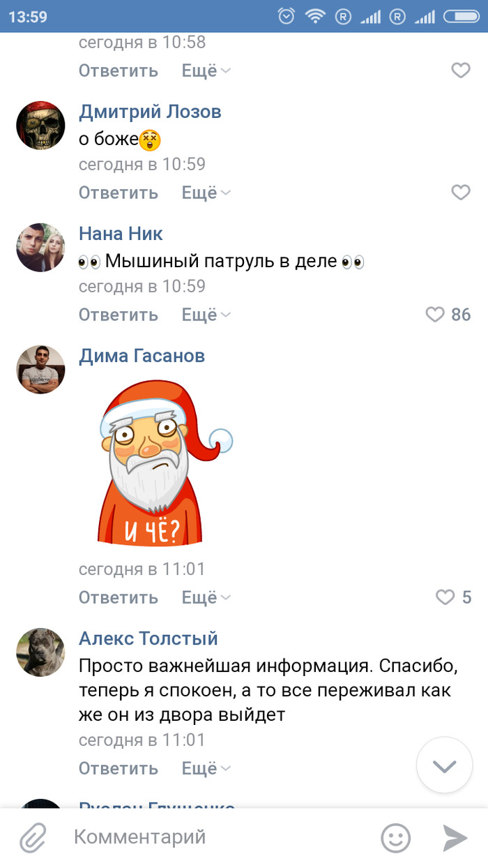This screenshot has width=488, height=868.
Task: Jump down using the round arrow button
Action: 444,765
